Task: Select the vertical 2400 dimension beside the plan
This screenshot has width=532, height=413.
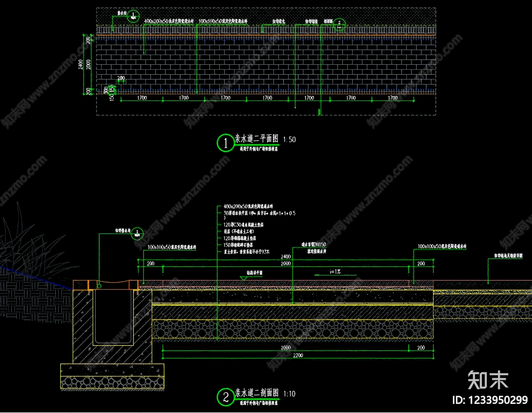Action: 81,65
